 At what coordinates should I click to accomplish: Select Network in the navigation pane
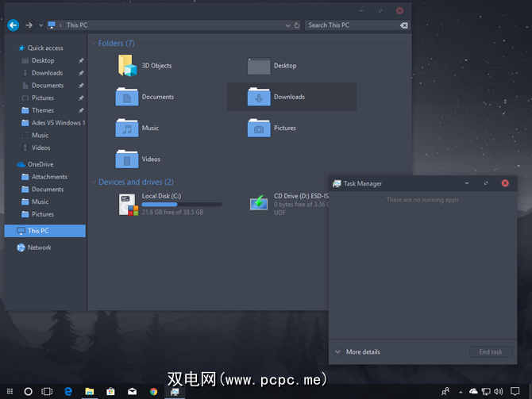(x=39, y=247)
